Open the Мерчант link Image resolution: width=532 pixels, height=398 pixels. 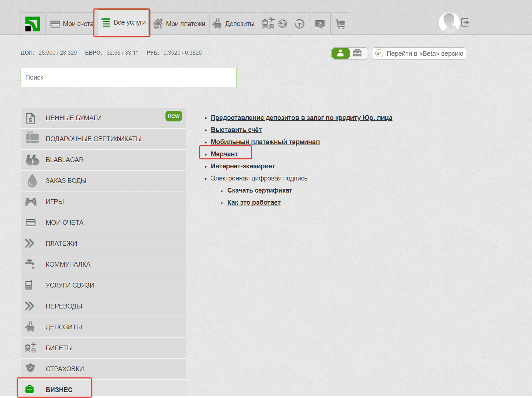[224, 154]
